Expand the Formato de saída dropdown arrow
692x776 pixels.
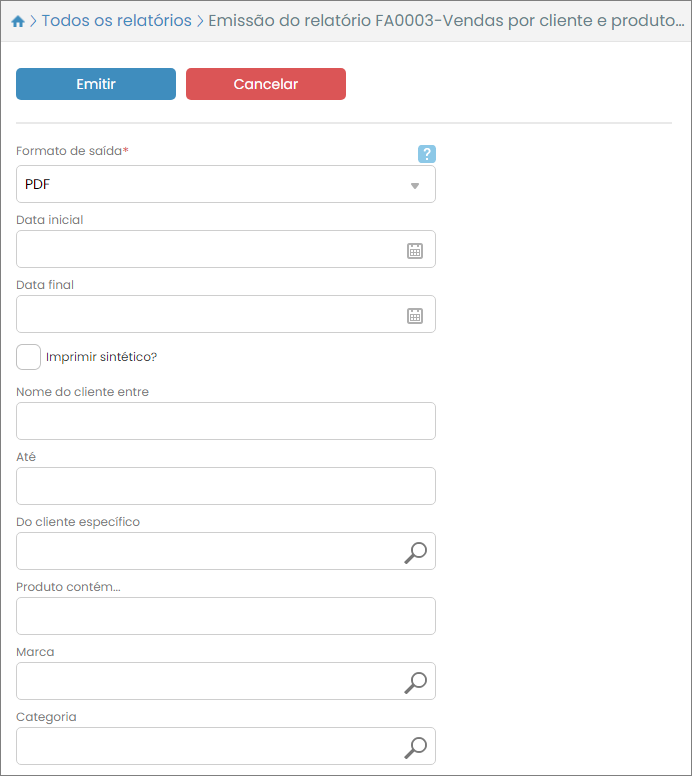[415, 186]
